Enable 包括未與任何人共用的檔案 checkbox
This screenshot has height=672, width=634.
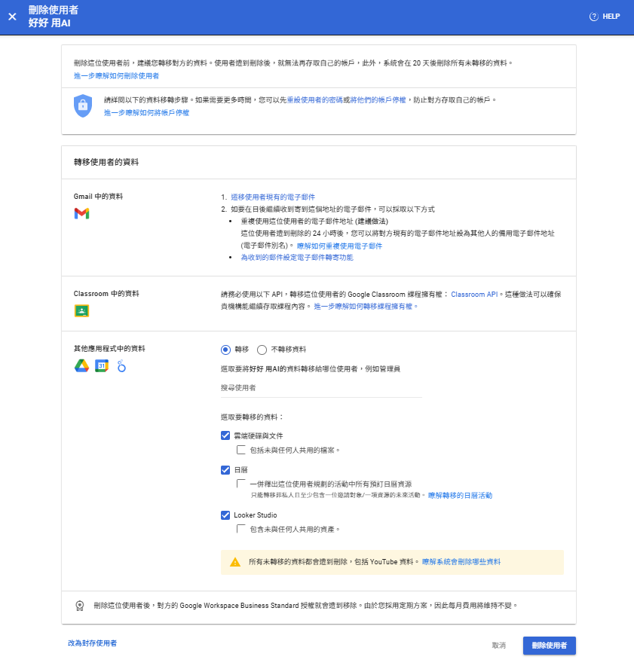point(241,451)
